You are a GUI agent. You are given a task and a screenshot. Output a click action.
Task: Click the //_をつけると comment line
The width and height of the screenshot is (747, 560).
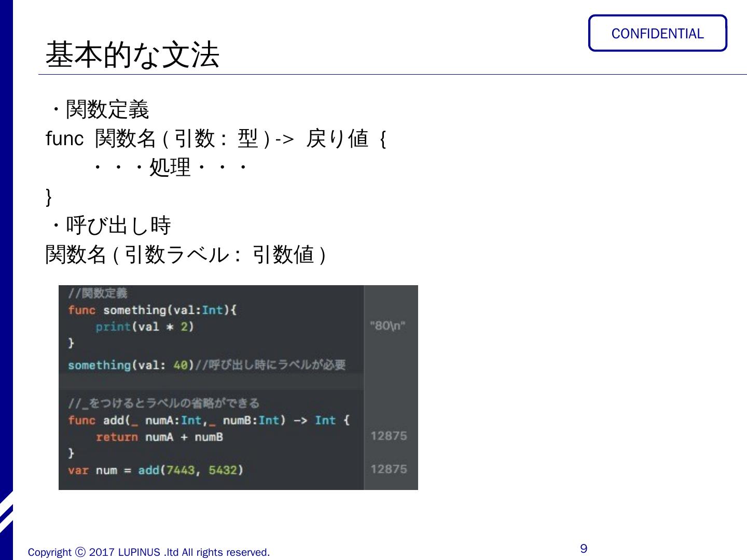tap(163, 403)
